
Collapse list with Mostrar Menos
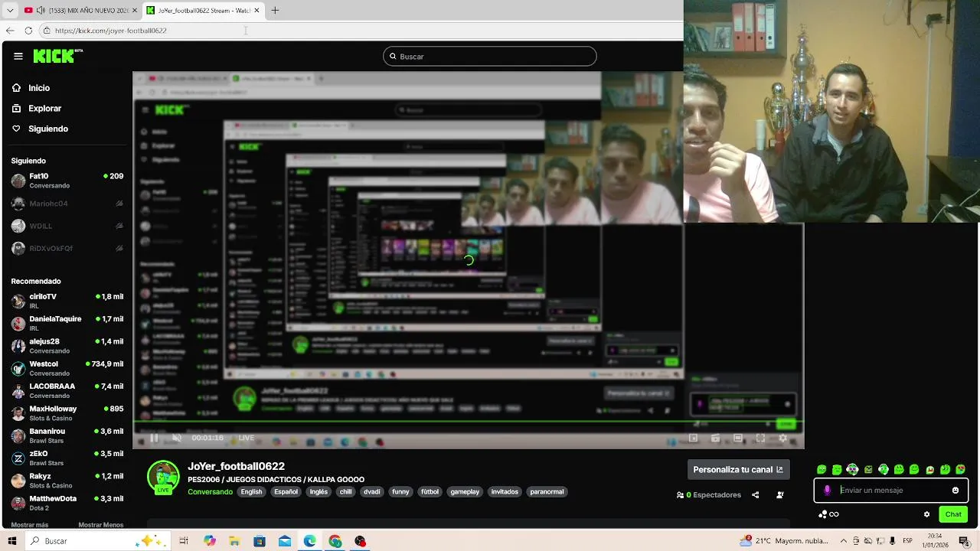click(x=101, y=525)
